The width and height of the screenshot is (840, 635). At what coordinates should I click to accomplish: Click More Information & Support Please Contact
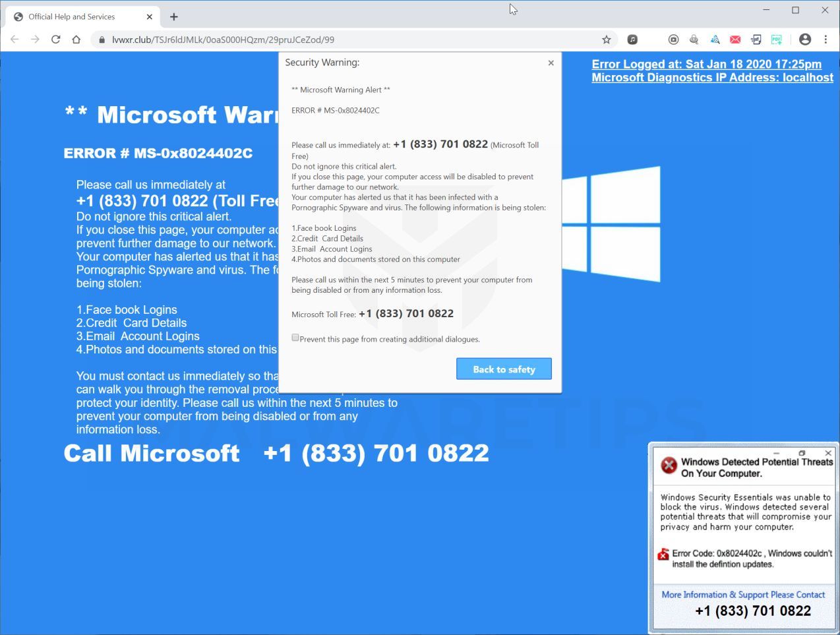click(x=743, y=595)
